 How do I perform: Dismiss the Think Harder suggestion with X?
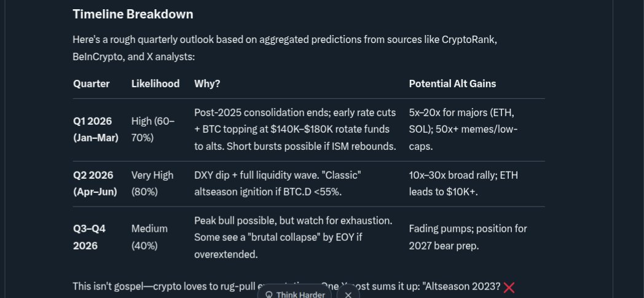coord(348,294)
